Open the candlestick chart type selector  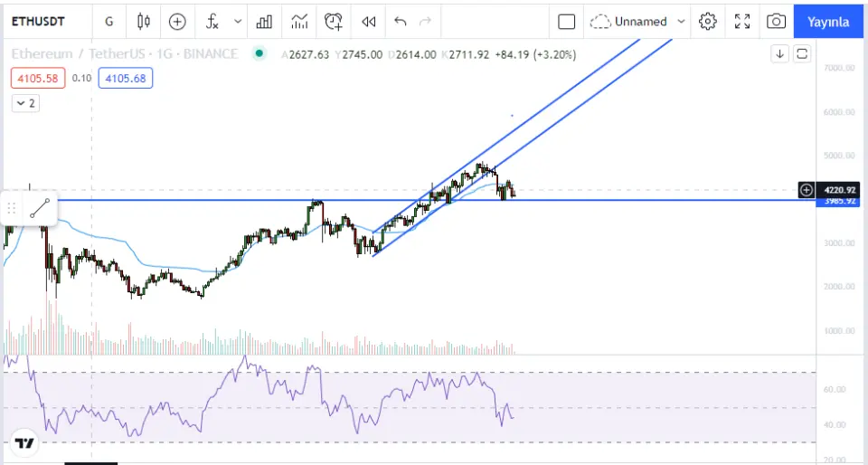tap(144, 21)
